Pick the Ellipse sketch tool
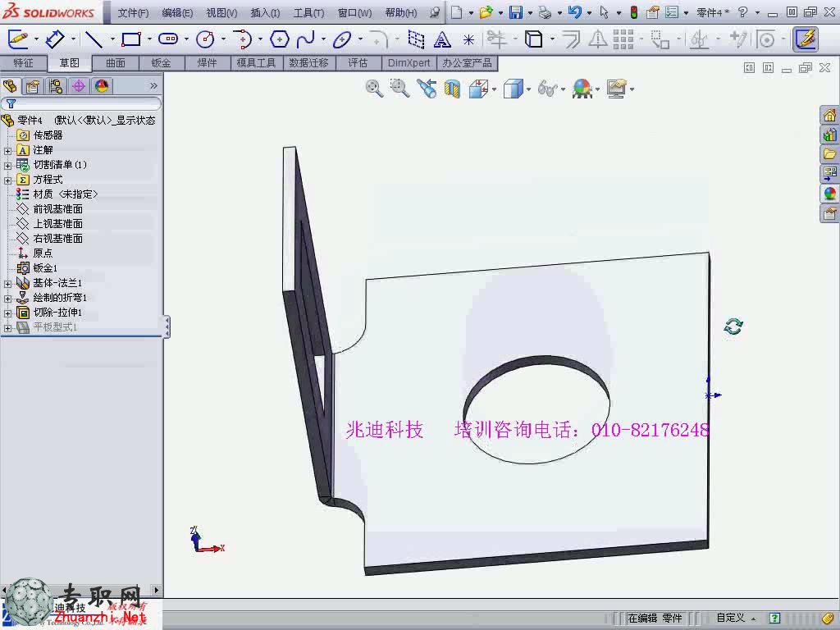This screenshot has width=840, height=630. [x=342, y=39]
